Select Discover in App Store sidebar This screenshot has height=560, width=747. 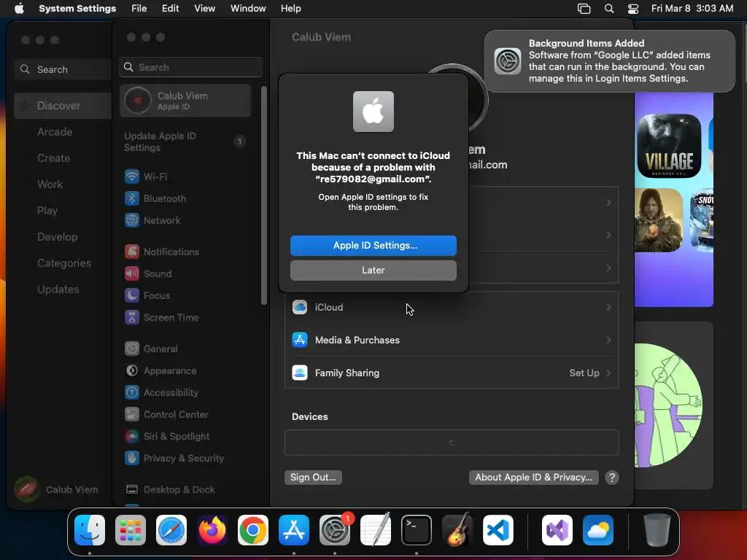pos(63,106)
